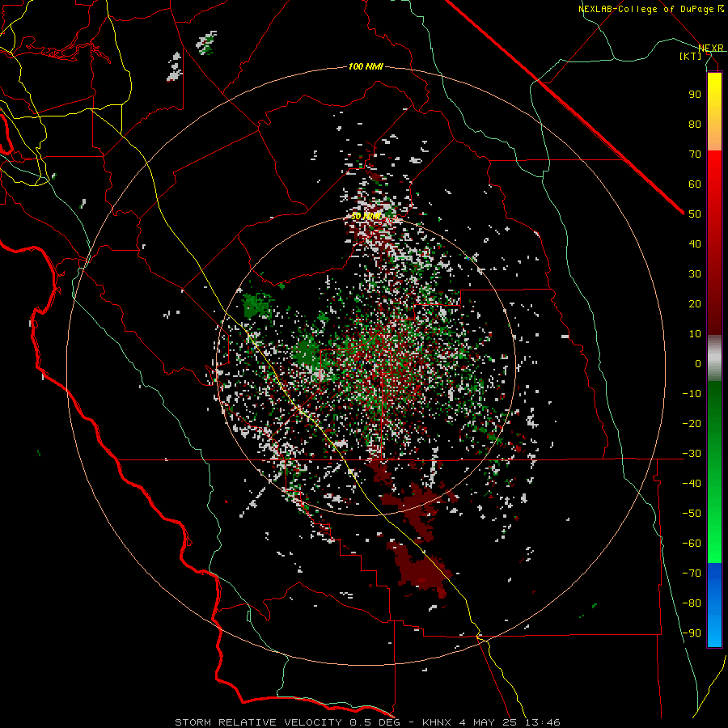Click the 80 value on velocity scale
The image size is (728, 728).
[695, 124]
